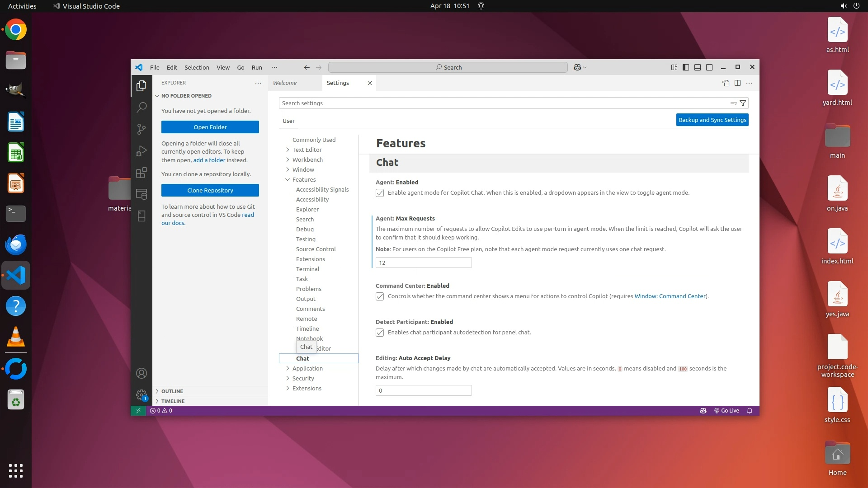868x488 pixels.
Task: Expand the OUTLINE section in Explorer
Action: (172, 391)
